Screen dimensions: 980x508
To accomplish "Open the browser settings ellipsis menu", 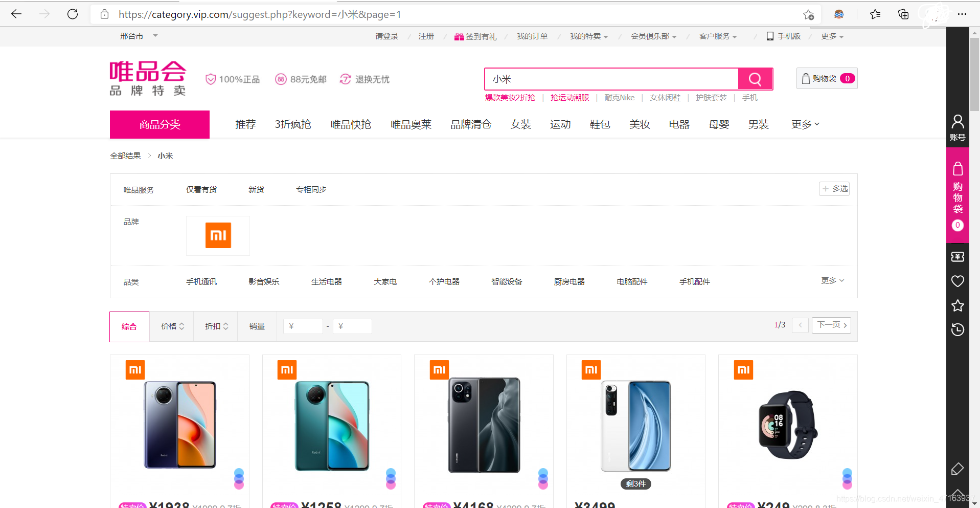I will click(962, 14).
